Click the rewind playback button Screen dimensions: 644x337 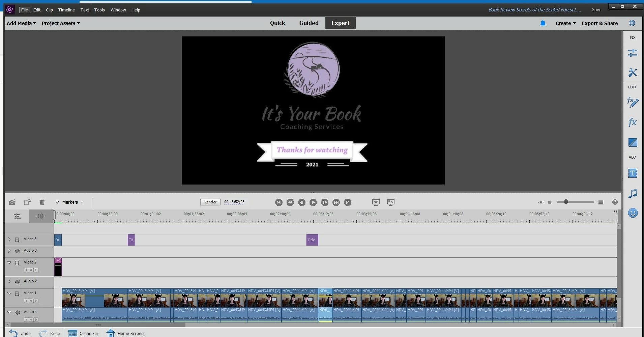pyautogui.click(x=290, y=202)
